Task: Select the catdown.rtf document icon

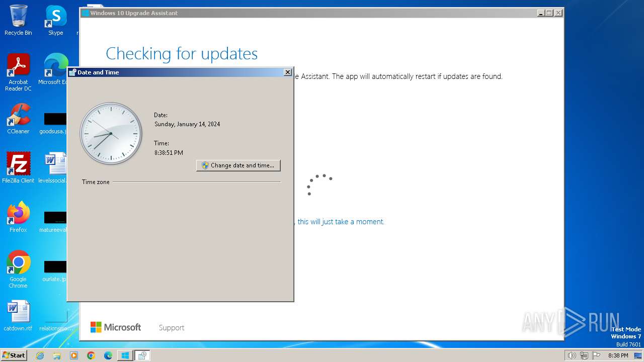Action: [x=18, y=315]
